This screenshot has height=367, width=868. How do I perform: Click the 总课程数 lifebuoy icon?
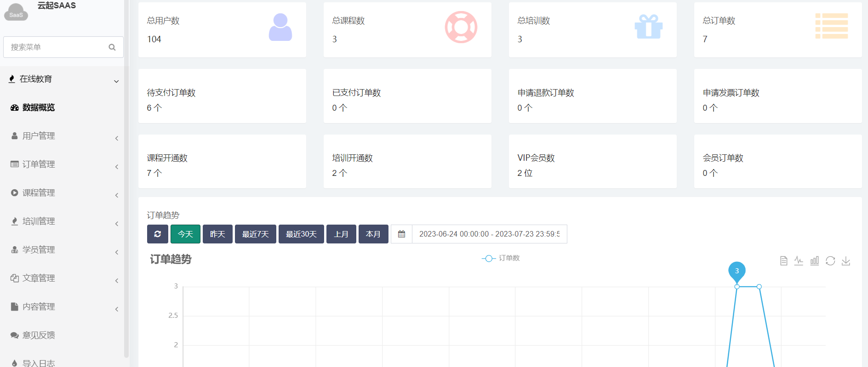click(x=461, y=27)
